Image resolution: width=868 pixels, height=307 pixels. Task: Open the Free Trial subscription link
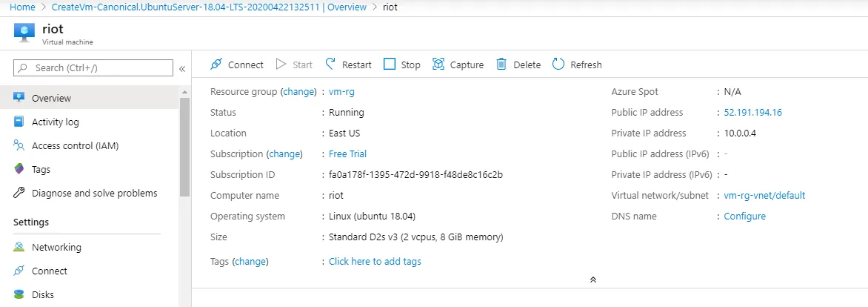[347, 153]
